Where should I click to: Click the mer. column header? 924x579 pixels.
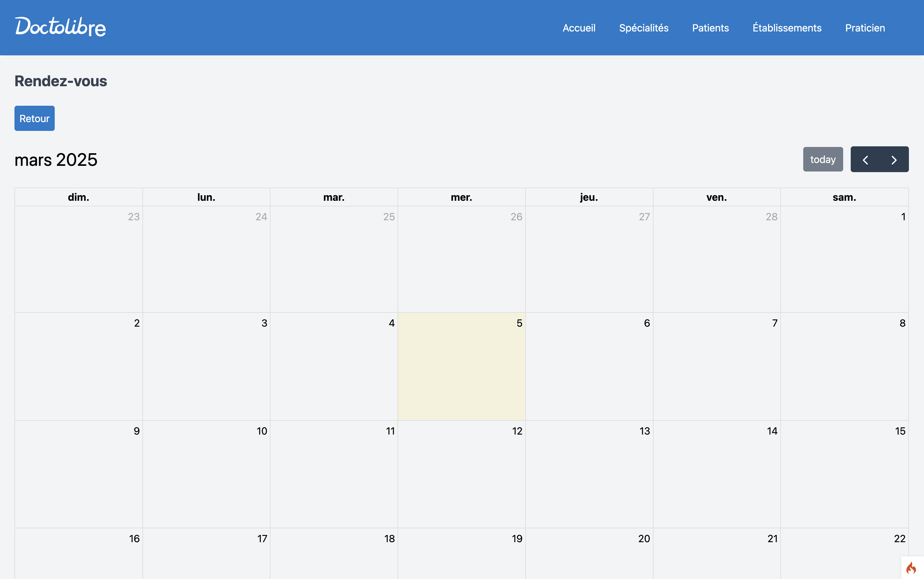[x=461, y=197]
